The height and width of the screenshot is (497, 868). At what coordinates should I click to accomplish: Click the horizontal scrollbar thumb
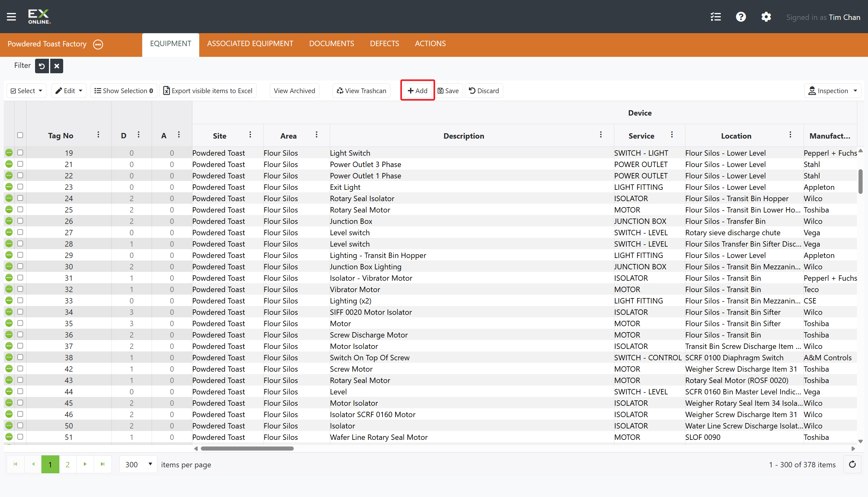pyautogui.click(x=247, y=448)
